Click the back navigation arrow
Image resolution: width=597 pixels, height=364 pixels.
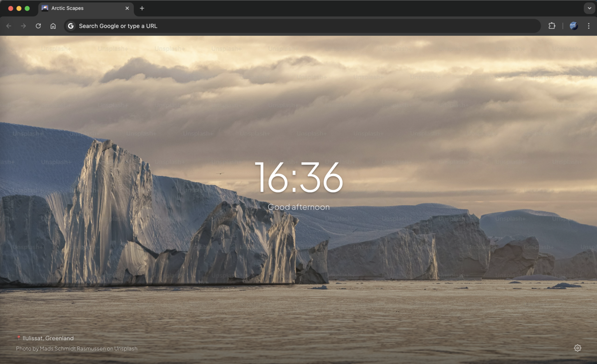coord(9,26)
